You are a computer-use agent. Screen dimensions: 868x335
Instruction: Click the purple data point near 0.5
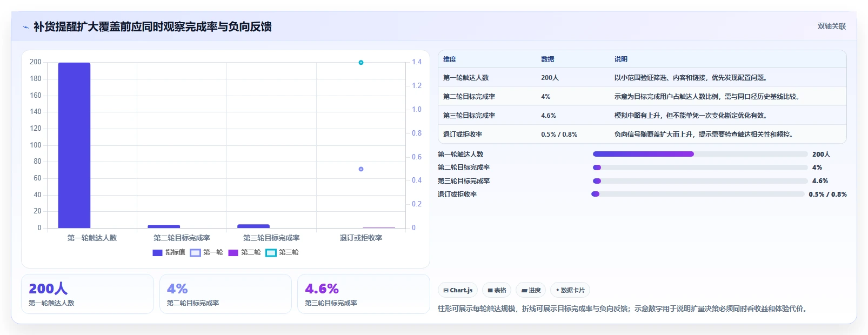point(361,169)
